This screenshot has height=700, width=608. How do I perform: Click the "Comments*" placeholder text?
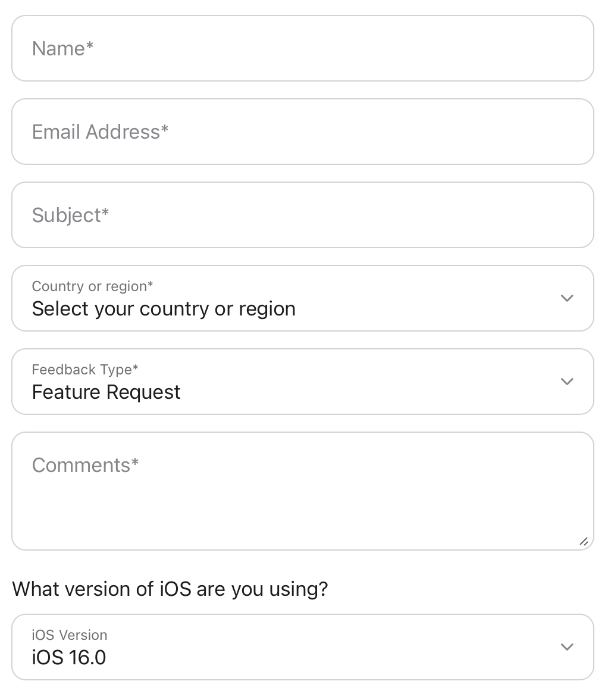tap(85, 465)
